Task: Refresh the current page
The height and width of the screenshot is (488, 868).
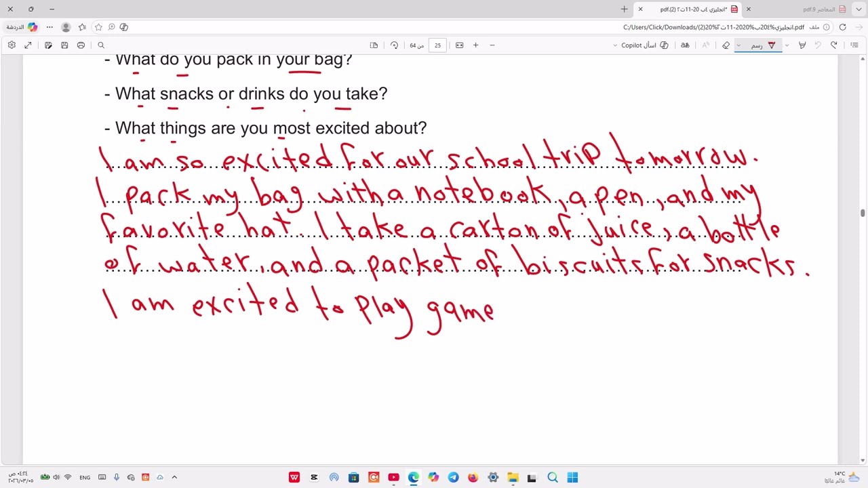Action: click(842, 27)
